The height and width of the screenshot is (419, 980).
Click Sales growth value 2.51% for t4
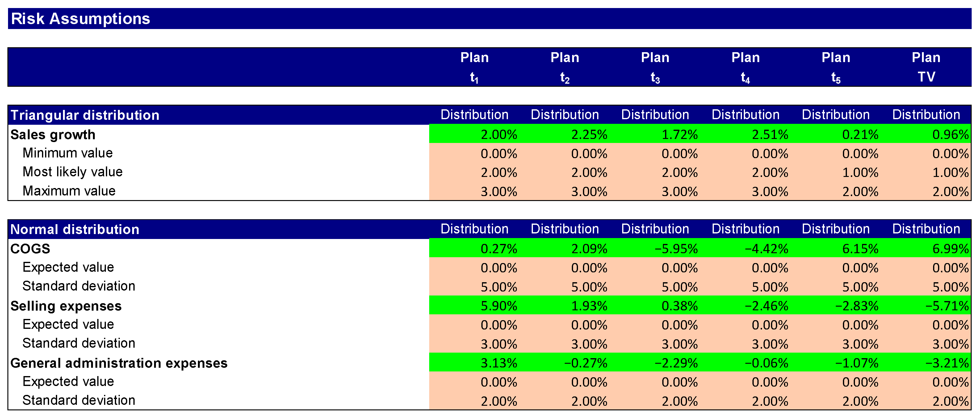pyautogui.click(x=770, y=134)
